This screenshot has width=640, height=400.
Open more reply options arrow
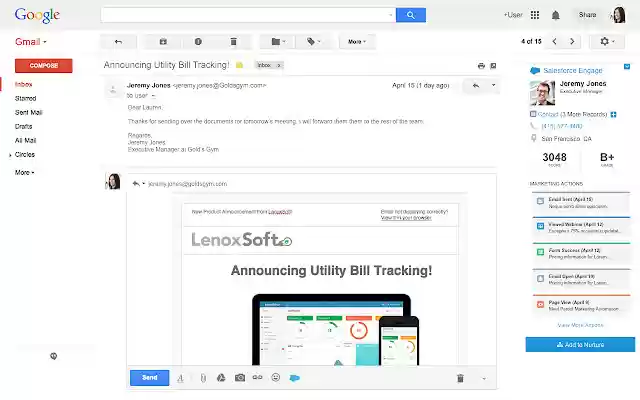click(x=484, y=379)
